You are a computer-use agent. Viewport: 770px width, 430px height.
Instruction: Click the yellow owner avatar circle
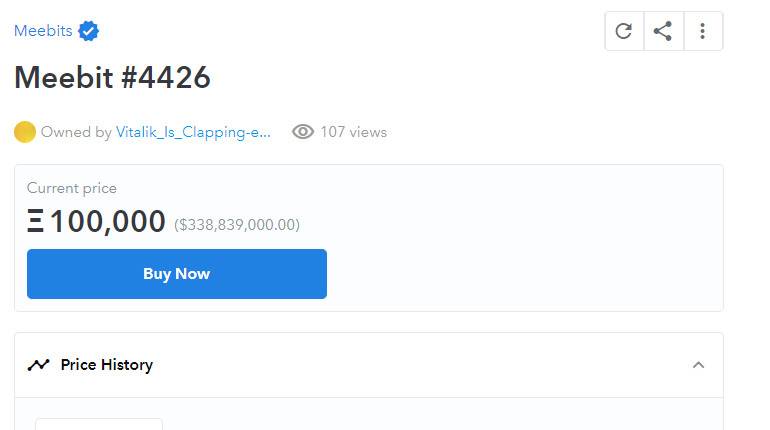[25, 132]
